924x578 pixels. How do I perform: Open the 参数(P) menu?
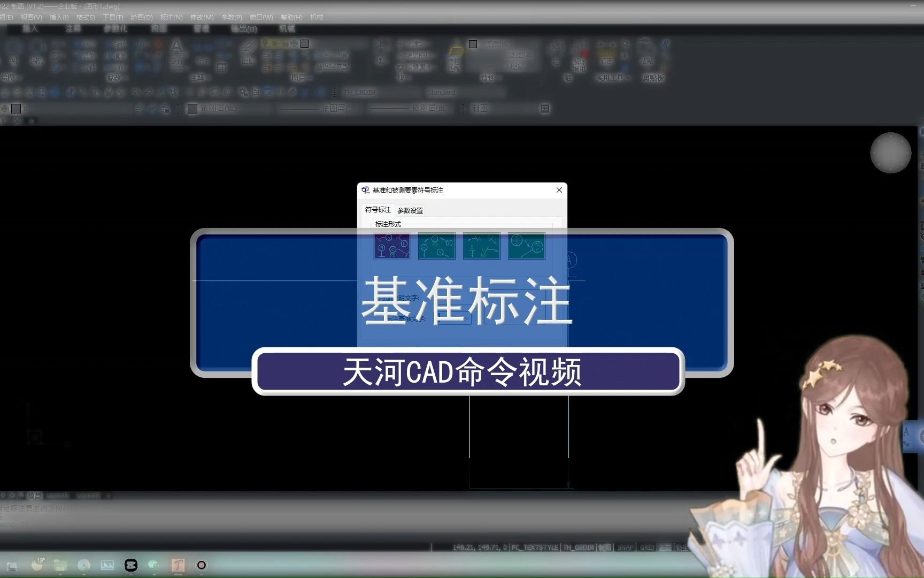[x=232, y=17]
